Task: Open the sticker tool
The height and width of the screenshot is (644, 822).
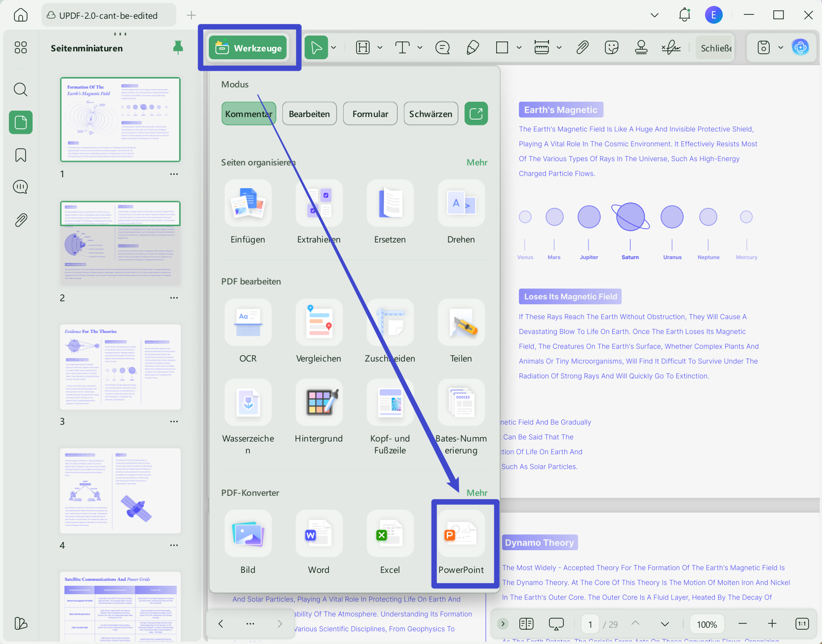Action: click(612, 48)
